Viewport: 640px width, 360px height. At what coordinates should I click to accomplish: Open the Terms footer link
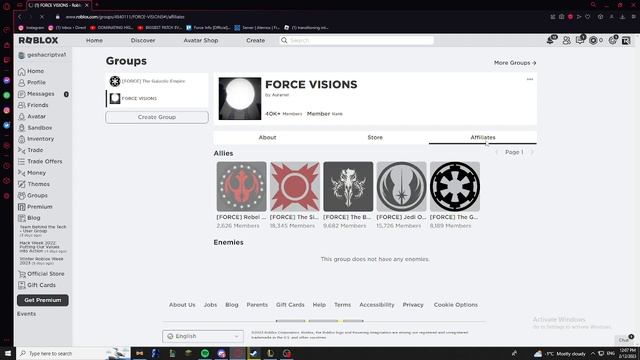(x=342, y=305)
